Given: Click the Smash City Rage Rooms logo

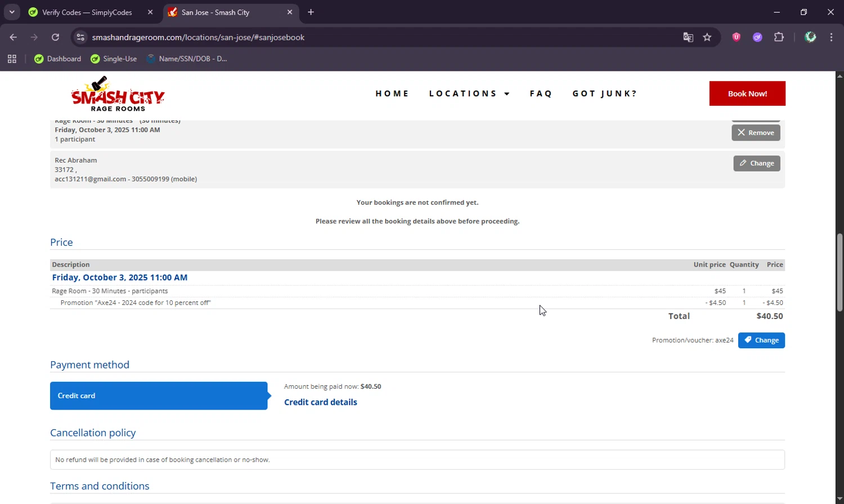Looking at the screenshot, I should click(x=118, y=94).
